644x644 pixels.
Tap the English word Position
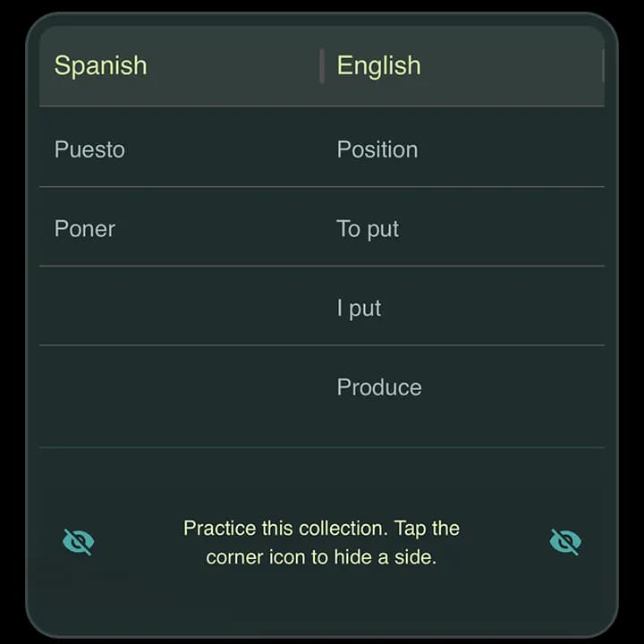377,149
